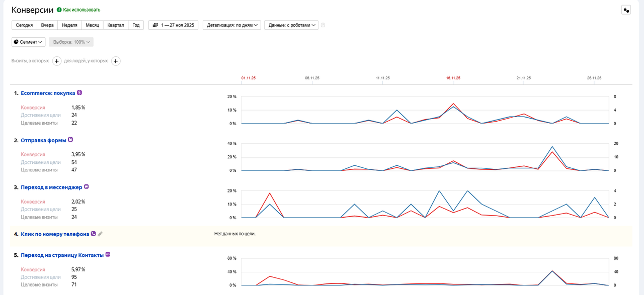Click the purple icon beside Ecommerce: покупка
644x295 pixels.
coord(79,92)
